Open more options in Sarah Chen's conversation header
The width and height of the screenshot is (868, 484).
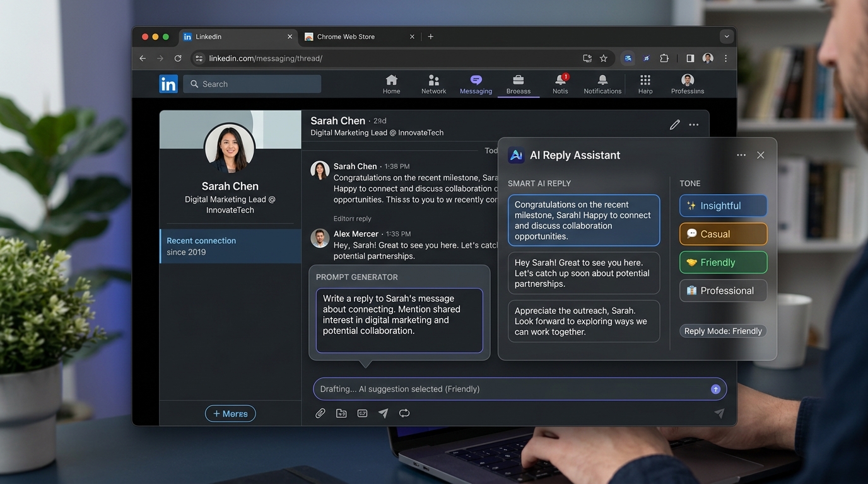[x=694, y=125]
